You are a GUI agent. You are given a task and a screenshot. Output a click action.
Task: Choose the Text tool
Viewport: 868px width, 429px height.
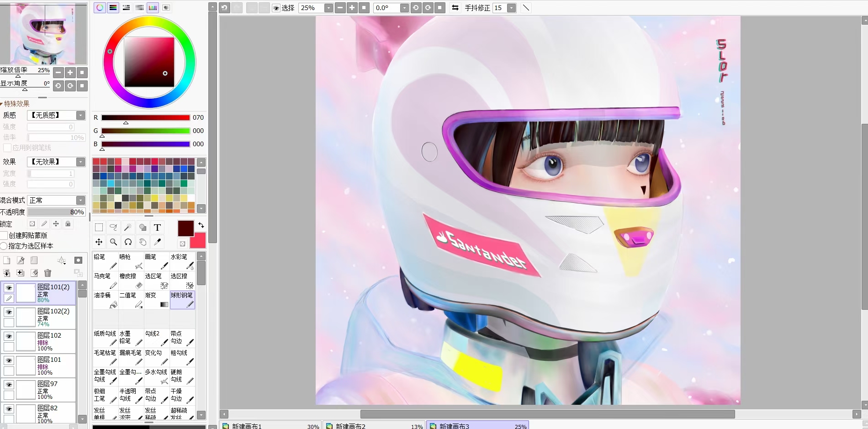[x=157, y=228]
